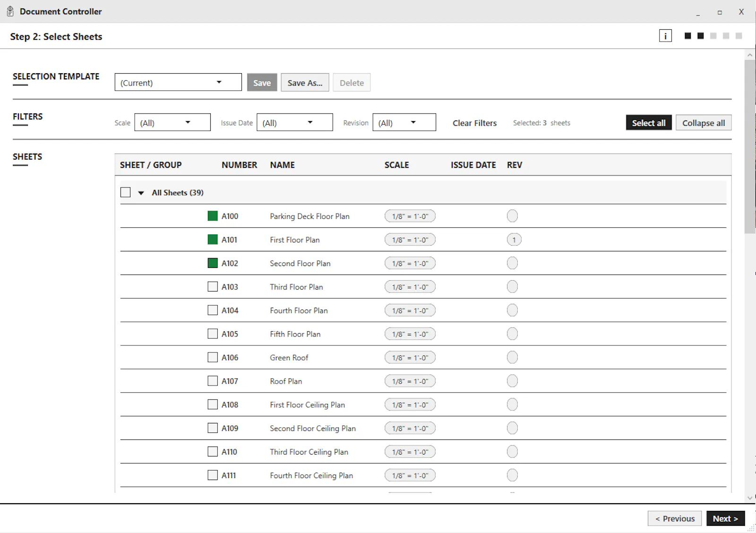Check sheet A108 First Floor Ceiling Plan
This screenshot has height=533, width=756.
click(x=213, y=404)
